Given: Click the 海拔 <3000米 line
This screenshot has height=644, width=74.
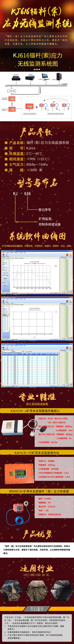Looking at the screenshot, I should (x=24, y=170).
